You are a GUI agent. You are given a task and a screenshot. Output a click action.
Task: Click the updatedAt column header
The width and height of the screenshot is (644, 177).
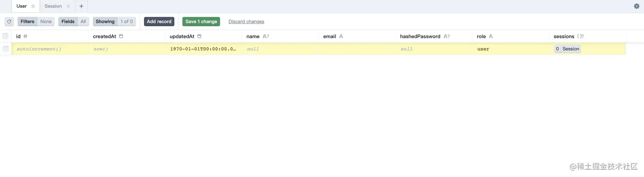pos(203,36)
